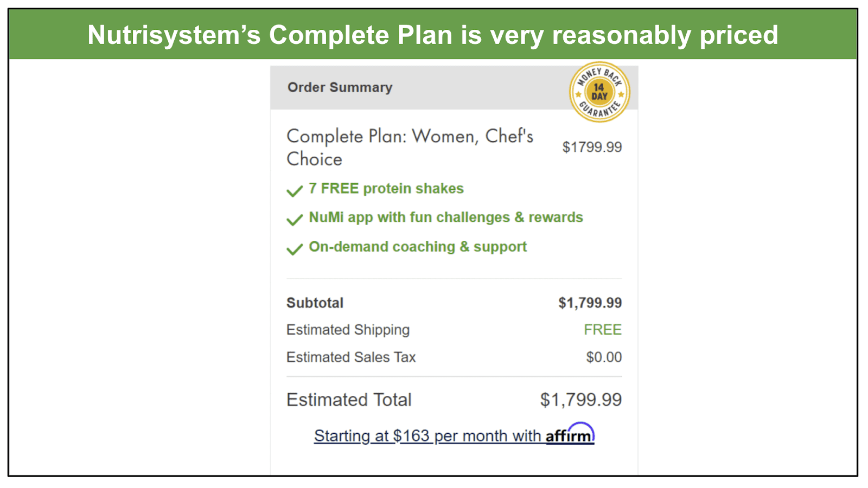Click On-demand coaching & support text
This screenshot has width=868, height=488.
point(418,247)
